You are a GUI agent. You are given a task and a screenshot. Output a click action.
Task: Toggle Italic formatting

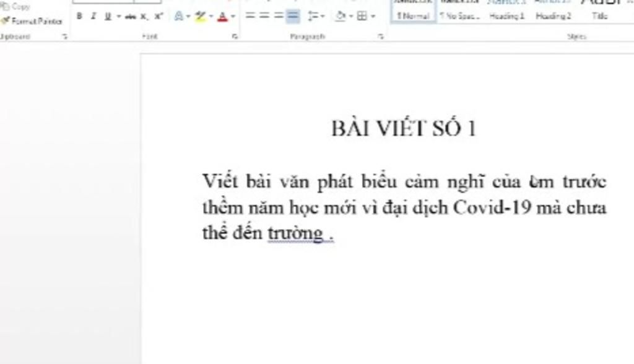coord(93,16)
